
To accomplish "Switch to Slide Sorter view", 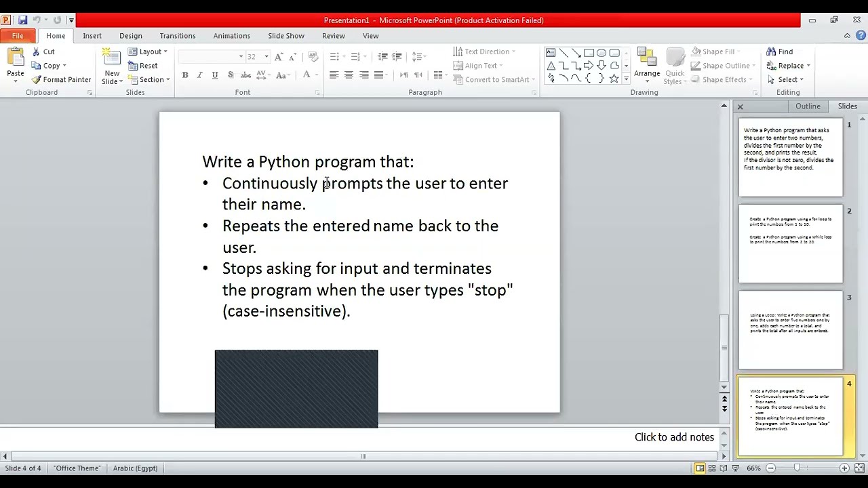I will [x=712, y=468].
